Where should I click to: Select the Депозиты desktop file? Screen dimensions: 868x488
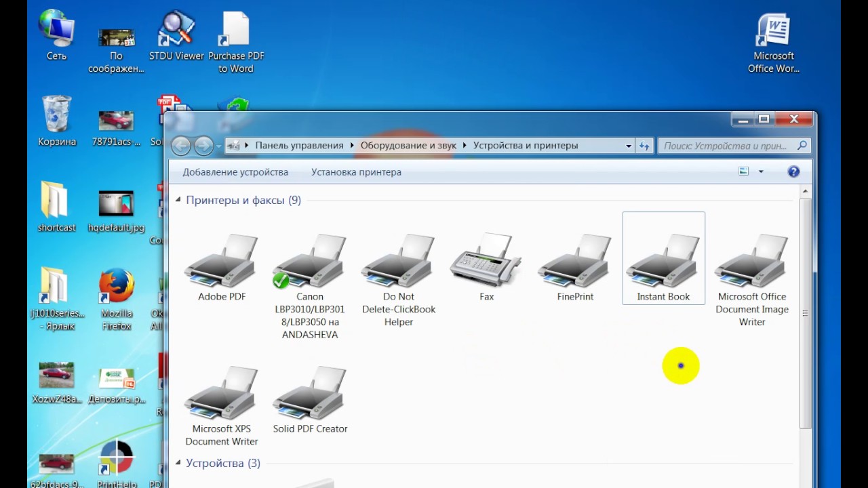coord(116,385)
